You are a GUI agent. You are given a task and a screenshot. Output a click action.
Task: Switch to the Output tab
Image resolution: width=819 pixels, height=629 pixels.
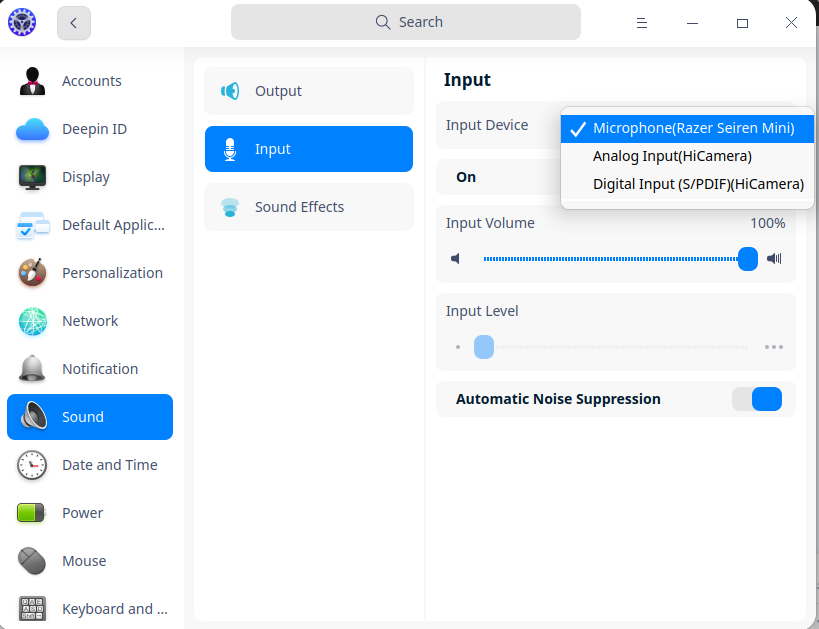[x=308, y=91]
